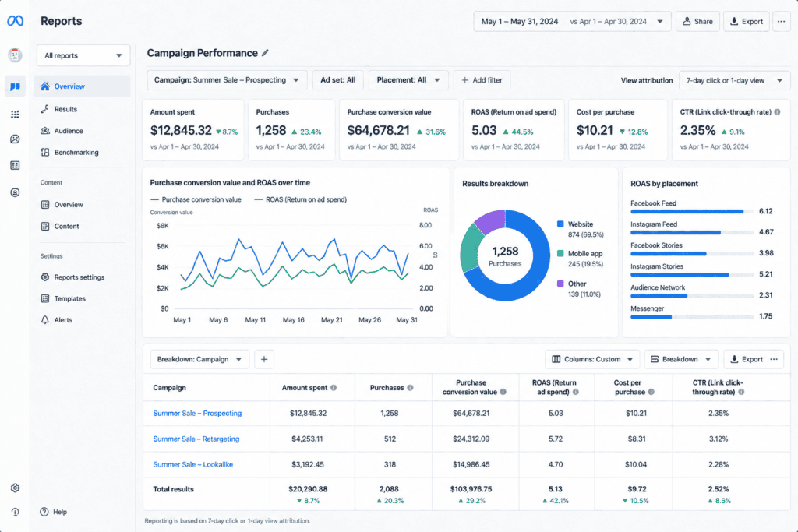
Task: Expand Campaign: Summer Sale – Prospecting filter
Action: pos(227,80)
